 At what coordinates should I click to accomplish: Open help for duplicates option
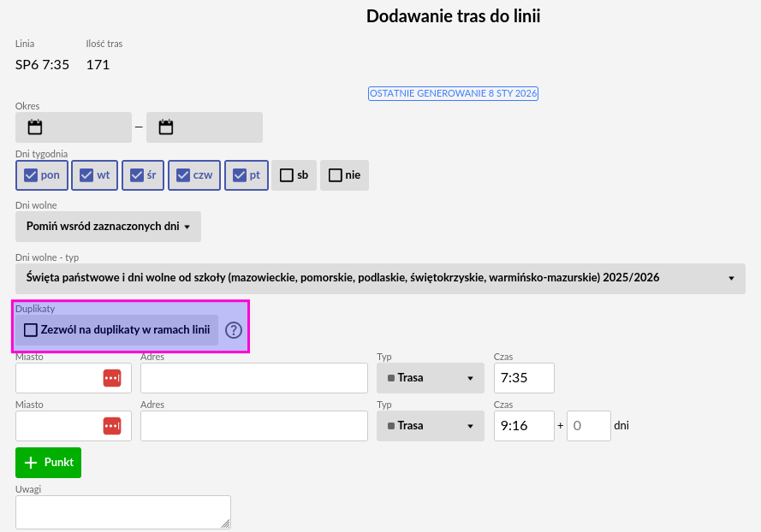(x=234, y=330)
